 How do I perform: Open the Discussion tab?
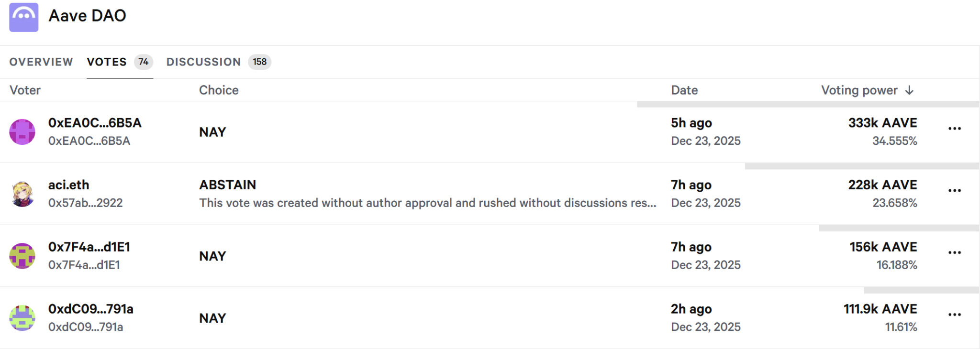204,62
